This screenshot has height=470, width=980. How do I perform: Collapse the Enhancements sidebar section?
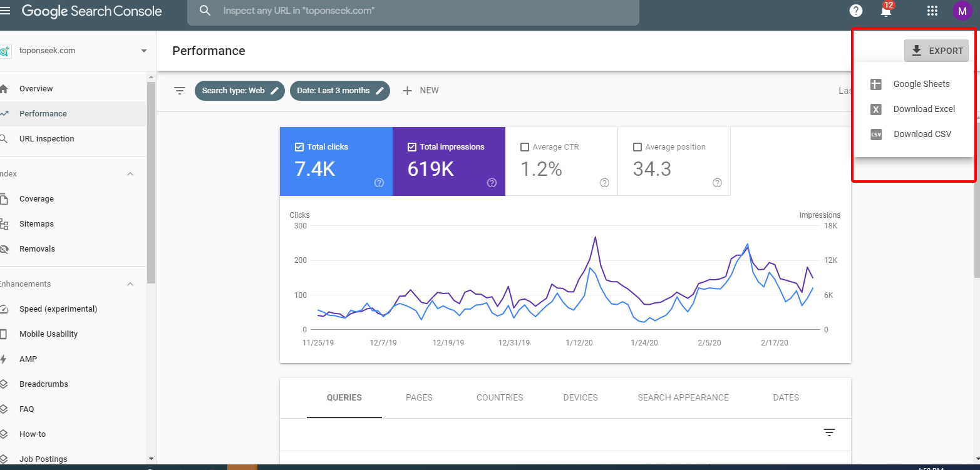130,284
